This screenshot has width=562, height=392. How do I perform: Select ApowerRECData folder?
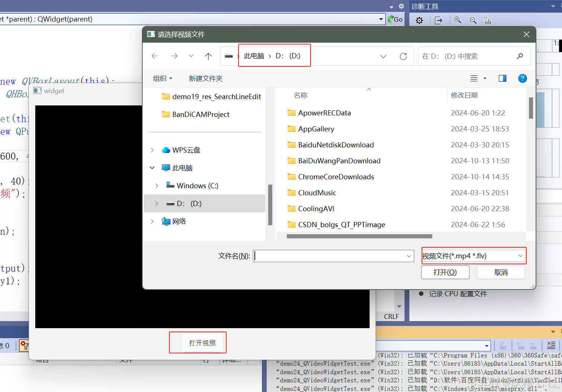point(319,113)
